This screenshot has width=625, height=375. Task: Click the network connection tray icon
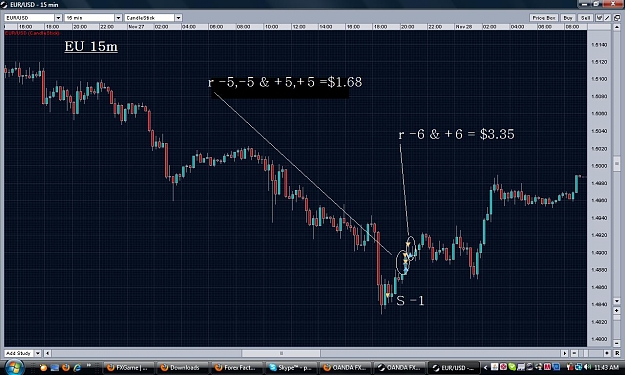(578, 367)
